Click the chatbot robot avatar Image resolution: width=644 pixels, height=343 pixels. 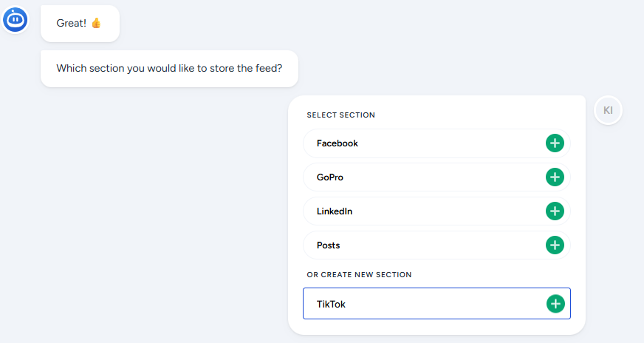pyautogui.click(x=15, y=19)
